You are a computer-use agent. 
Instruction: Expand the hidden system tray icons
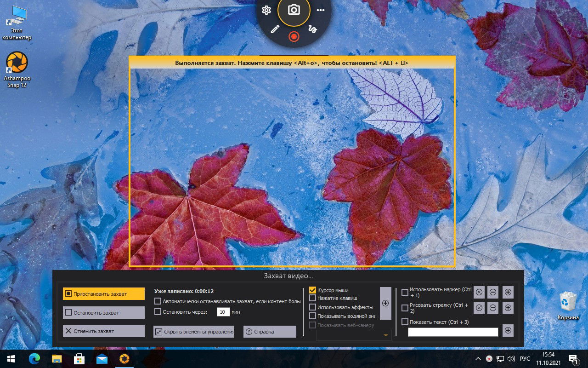(x=478, y=359)
